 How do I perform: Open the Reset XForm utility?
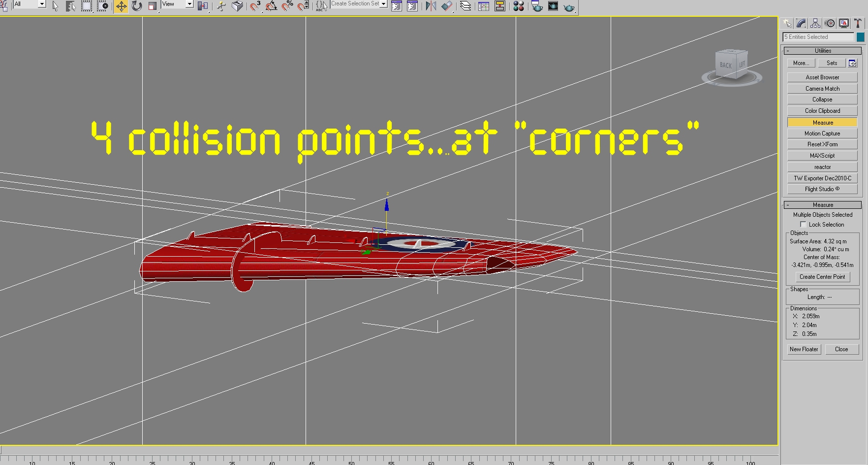coord(822,144)
